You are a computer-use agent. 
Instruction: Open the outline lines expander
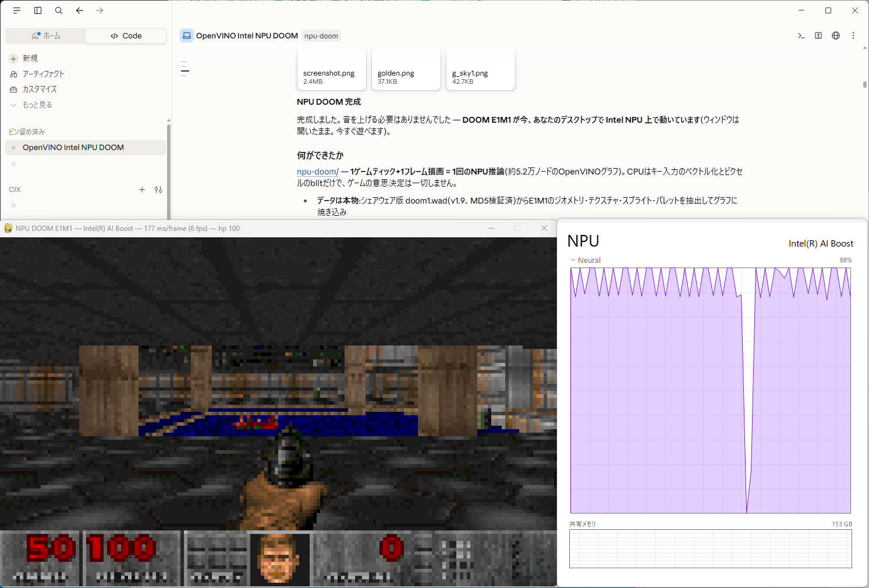coord(185,69)
